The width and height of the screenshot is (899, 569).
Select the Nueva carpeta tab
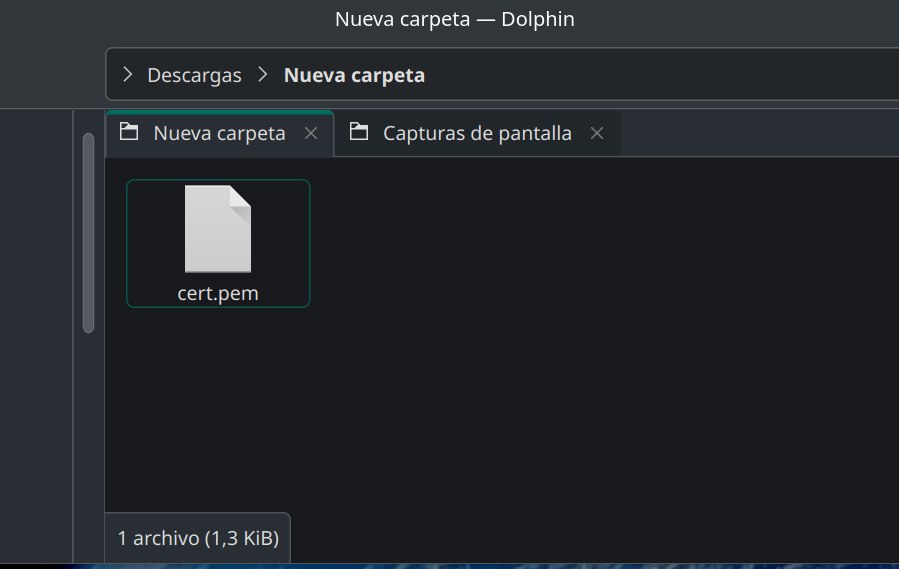tap(219, 133)
